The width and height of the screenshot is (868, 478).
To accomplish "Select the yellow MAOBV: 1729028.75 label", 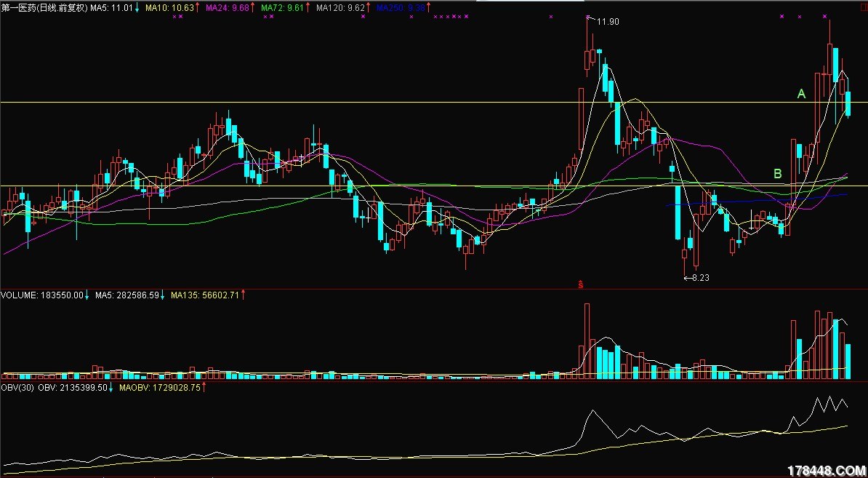I will pyautogui.click(x=160, y=388).
